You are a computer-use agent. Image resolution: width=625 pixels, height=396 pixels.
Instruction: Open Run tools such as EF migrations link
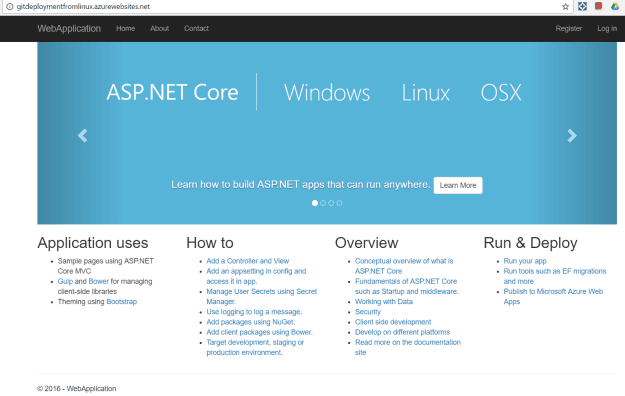click(555, 276)
